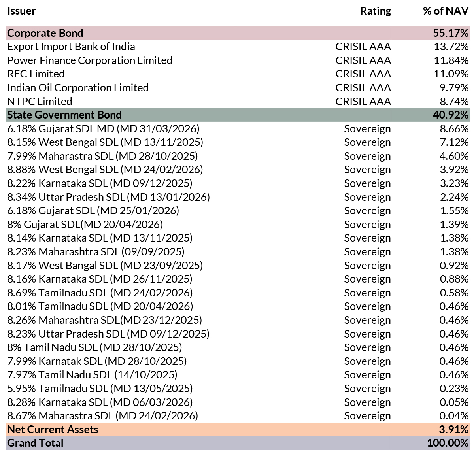Click Indian Oil Corporation Limited issuer
476x453 pixels.
pyautogui.click(x=78, y=87)
